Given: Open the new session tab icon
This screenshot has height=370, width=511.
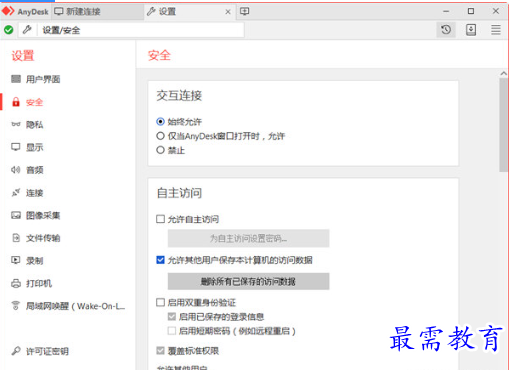Looking at the screenshot, I should [244, 11].
